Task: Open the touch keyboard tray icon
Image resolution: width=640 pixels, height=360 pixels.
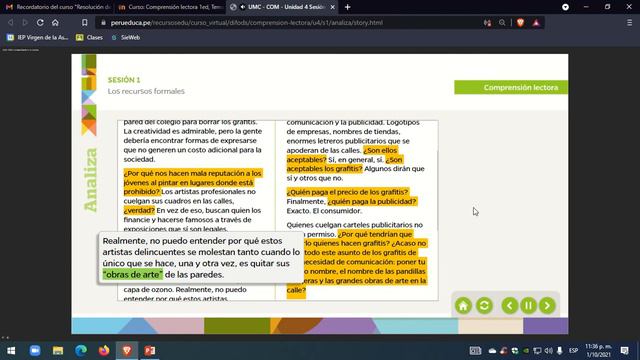Action: point(475,351)
